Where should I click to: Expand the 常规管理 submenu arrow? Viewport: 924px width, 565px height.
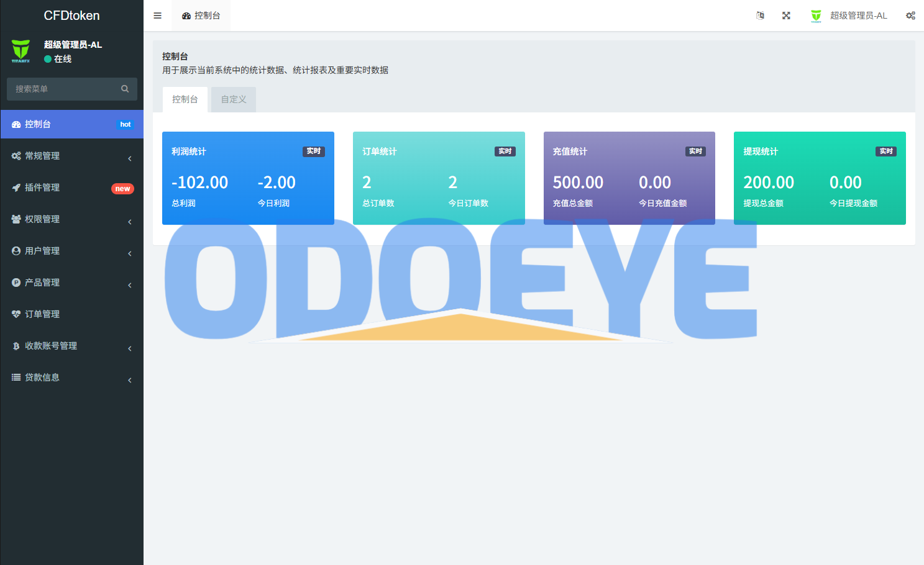click(x=130, y=158)
